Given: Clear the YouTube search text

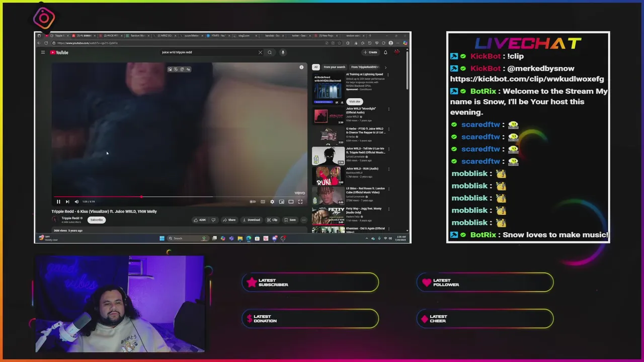Looking at the screenshot, I should click(260, 52).
